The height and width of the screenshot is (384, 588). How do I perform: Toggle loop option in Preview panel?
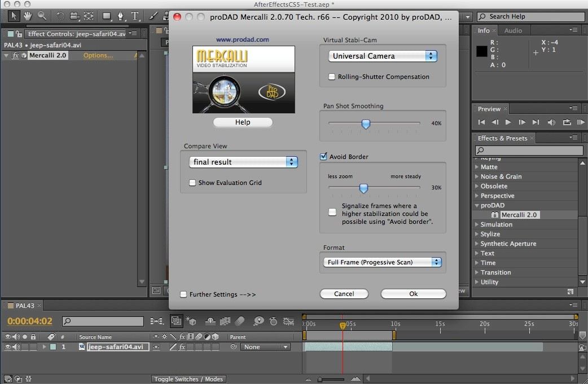click(567, 122)
